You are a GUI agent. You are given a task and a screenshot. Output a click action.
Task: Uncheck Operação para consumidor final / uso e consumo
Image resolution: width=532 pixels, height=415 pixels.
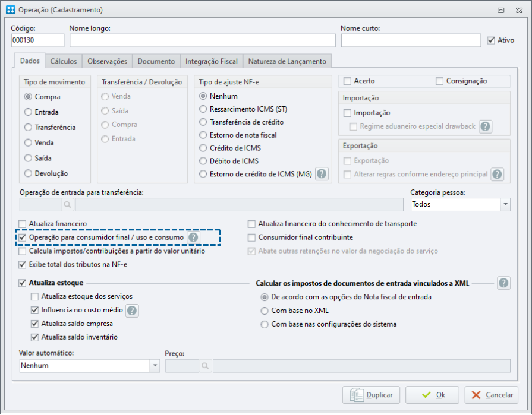23,237
